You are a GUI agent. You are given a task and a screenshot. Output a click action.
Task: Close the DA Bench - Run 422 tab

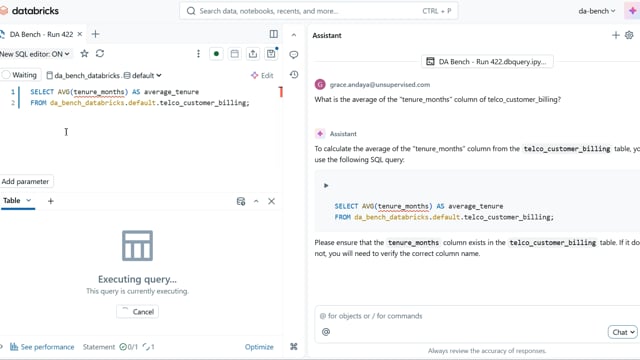(80, 34)
